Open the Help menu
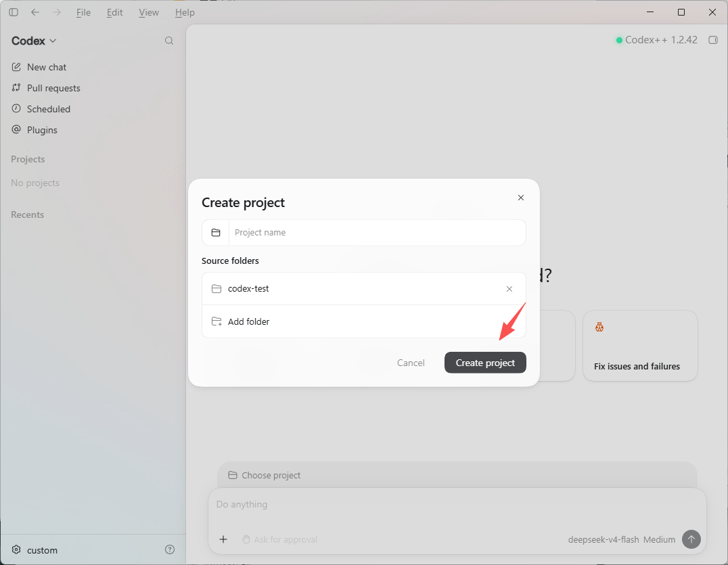Screen dimensions: 728x565 tap(185, 13)
